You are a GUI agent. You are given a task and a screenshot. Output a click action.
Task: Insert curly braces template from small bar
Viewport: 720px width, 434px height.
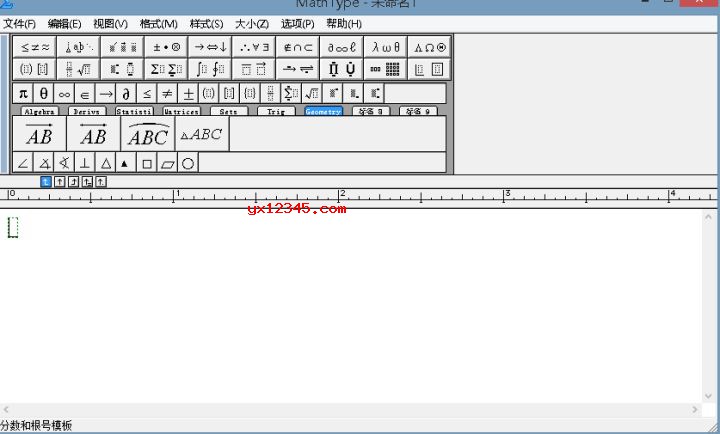pos(250,94)
